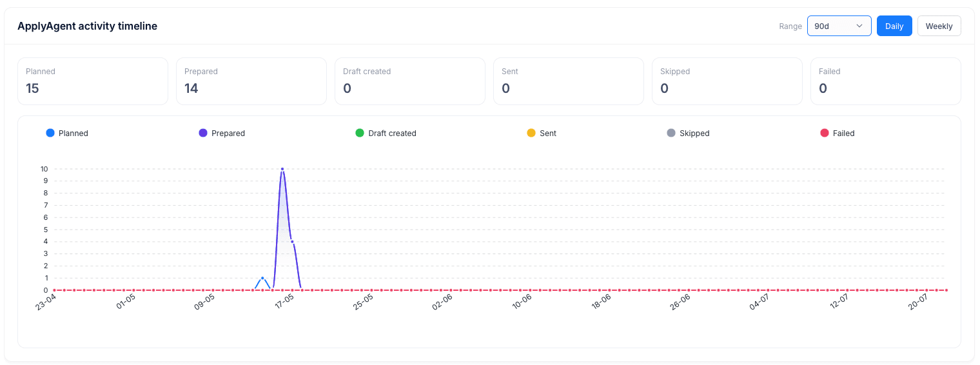The image size is (980, 365).
Task: Click the Planned data point at 1
Action: (x=262, y=278)
